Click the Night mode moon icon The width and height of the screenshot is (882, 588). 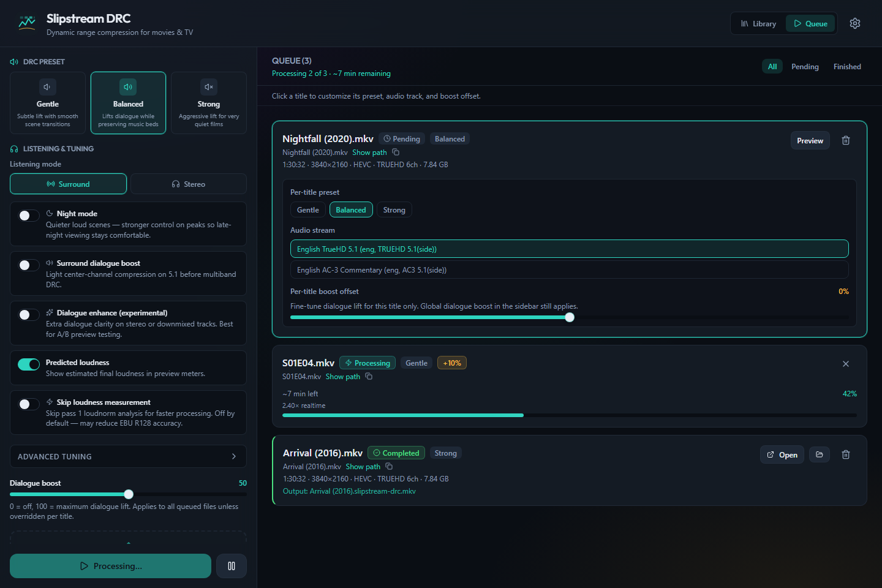(50, 214)
